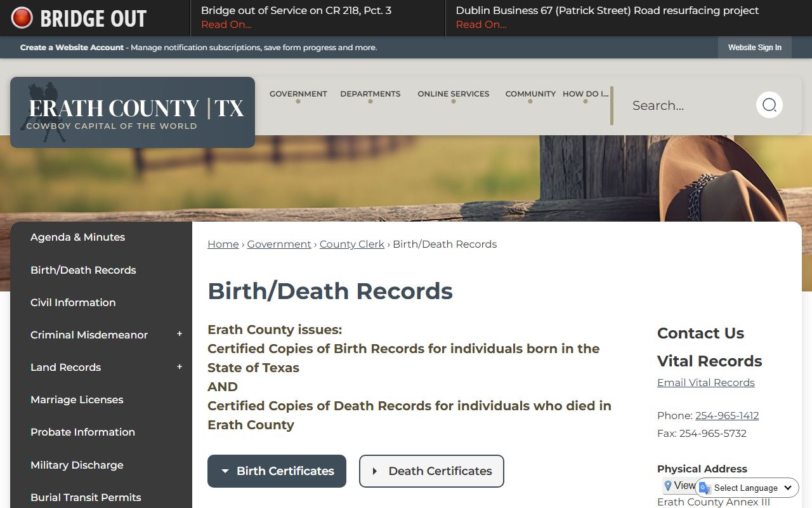This screenshot has width=812, height=508.
Task: Go to Government breadcrumb link
Action: pyautogui.click(x=279, y=244)
